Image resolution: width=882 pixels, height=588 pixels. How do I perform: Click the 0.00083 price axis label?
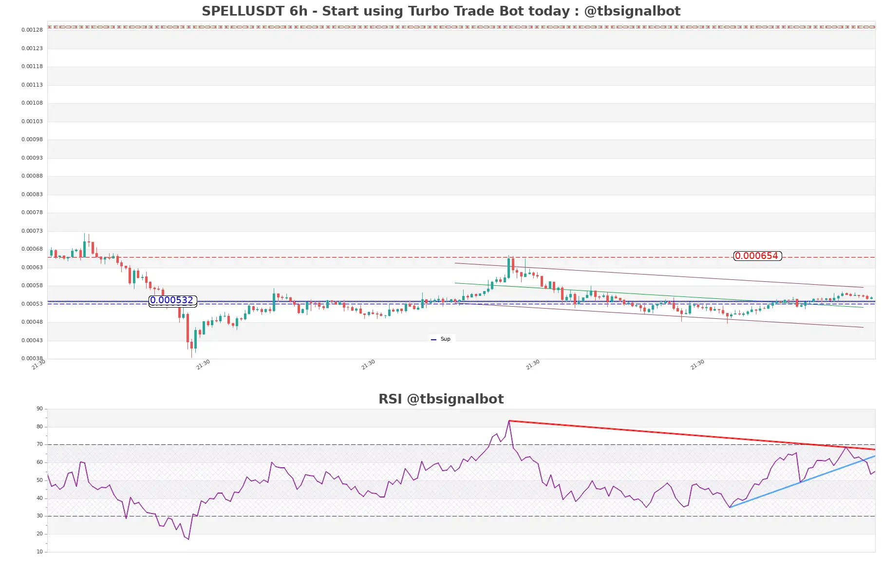pyautogui.click(x=32, y=194)
